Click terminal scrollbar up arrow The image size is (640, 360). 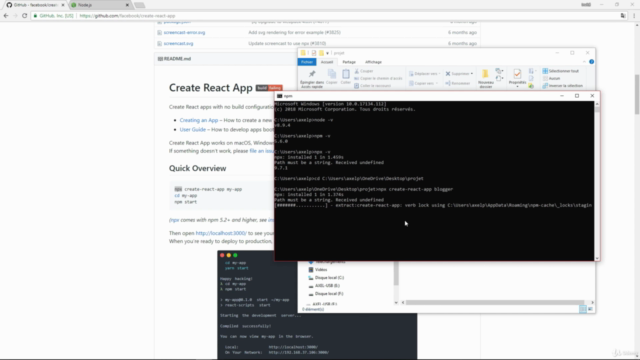[597, 104]
